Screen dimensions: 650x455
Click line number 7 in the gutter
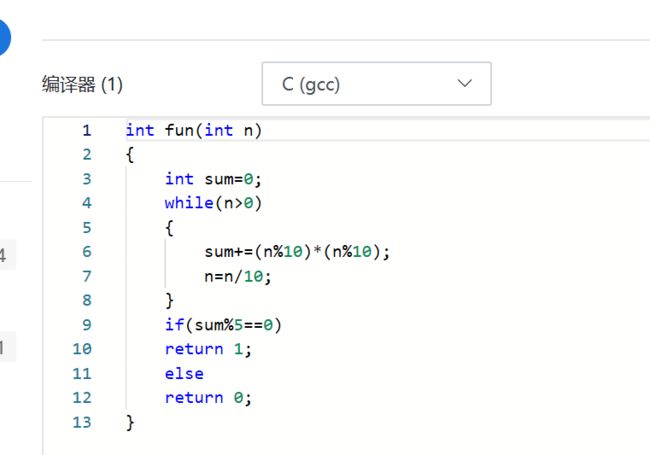click(87, 276)
